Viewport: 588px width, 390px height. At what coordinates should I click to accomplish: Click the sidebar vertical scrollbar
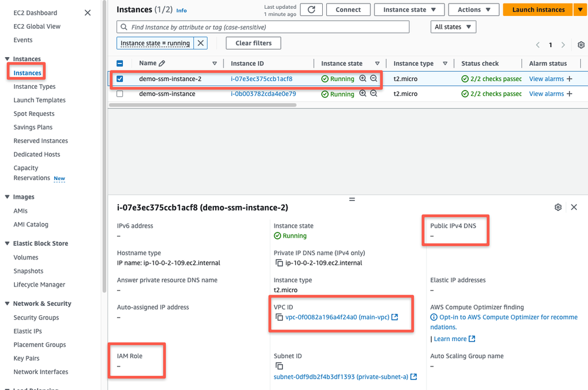coord(104,146)
